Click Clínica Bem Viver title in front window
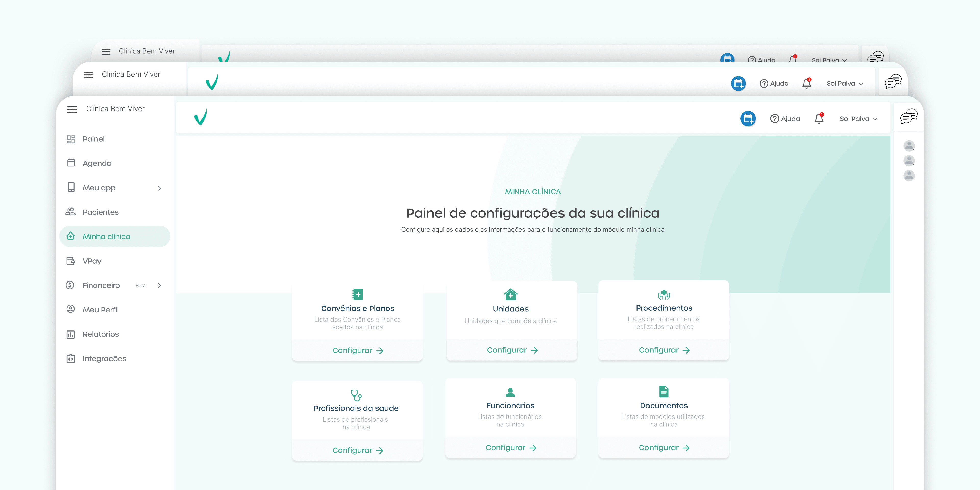This screenshot has height=490, width=980. (x=115, y=109)
